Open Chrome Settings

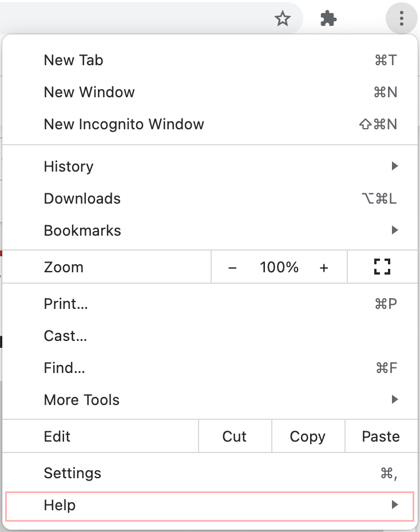click(x=73, y=473)
